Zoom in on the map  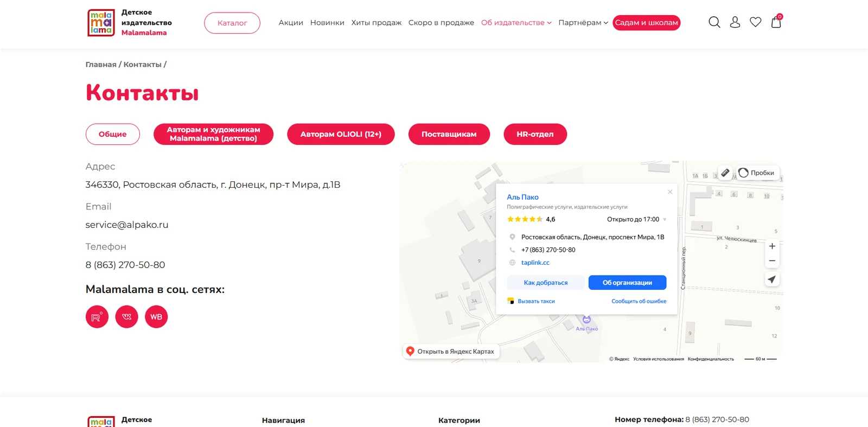tap(772, 246)
